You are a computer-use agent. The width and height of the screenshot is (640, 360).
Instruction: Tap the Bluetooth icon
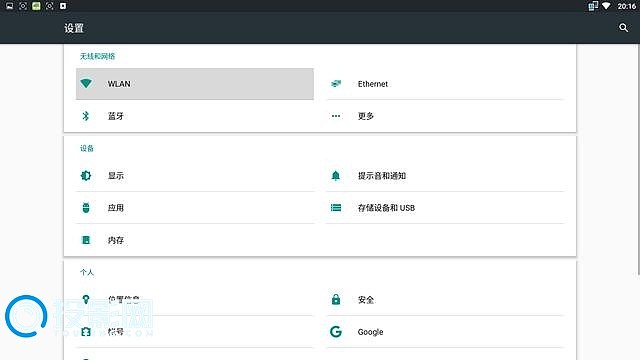[86, 116]
